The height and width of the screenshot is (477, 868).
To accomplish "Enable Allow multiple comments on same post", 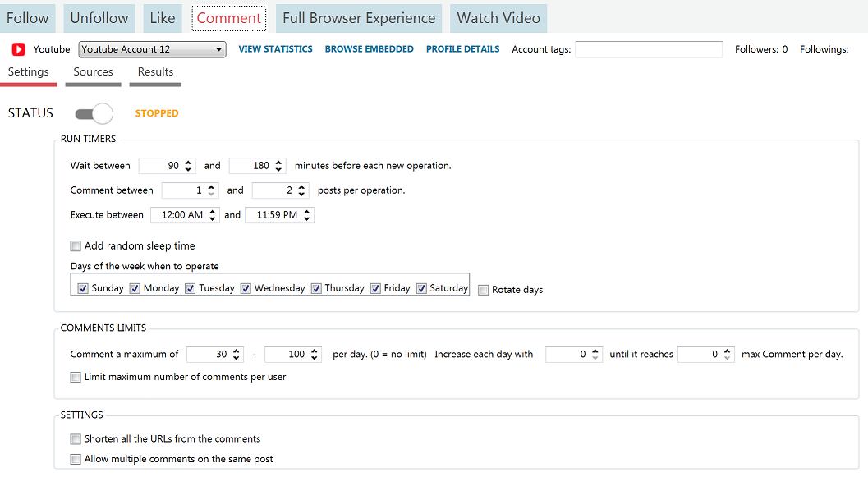I will (x=76, y=459).
